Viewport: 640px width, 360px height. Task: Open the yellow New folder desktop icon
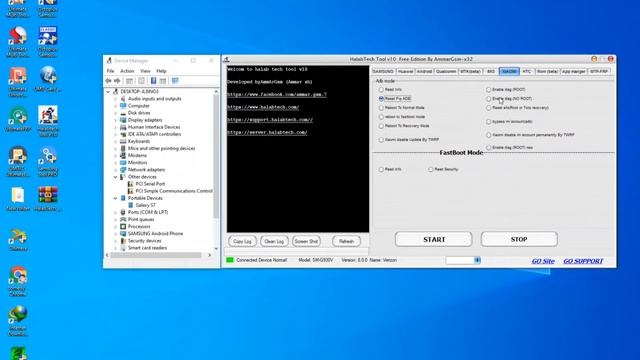click(18, 196)
